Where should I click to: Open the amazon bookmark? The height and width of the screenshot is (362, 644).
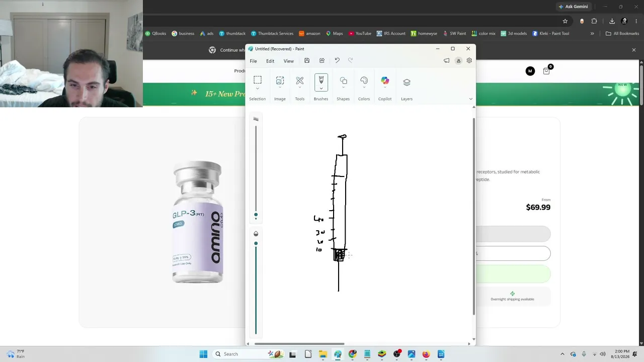pos(309,34)
